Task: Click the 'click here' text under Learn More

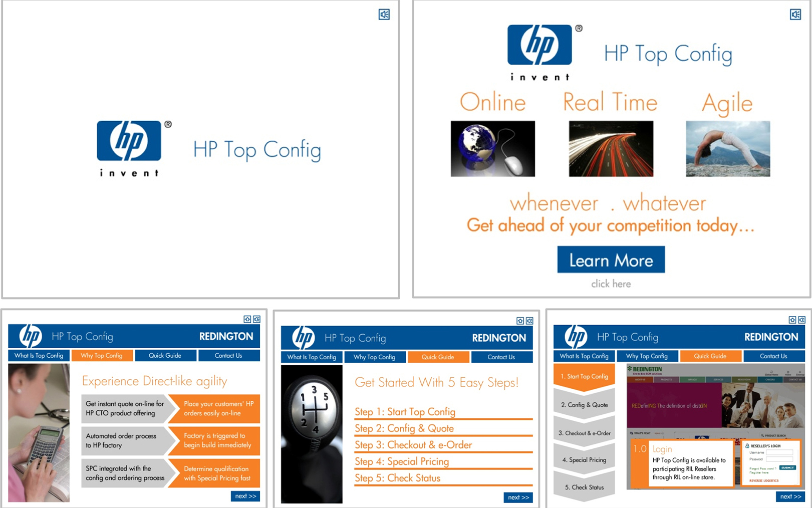Action: coord(611,284)
